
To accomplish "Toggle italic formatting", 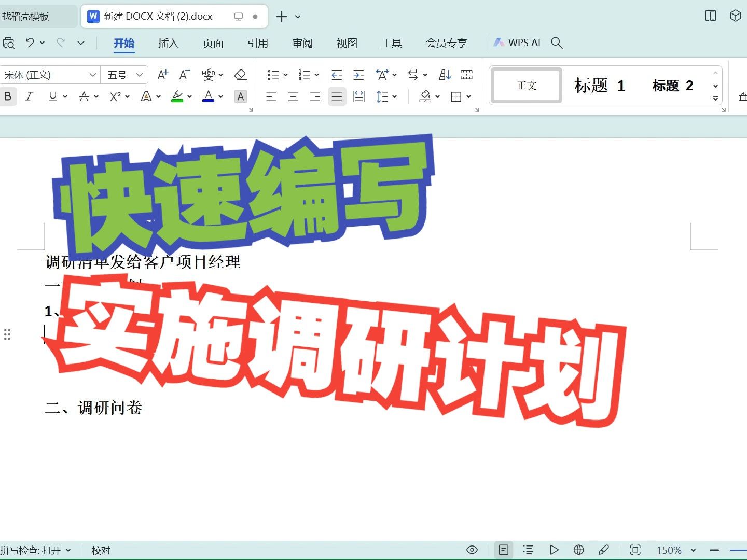I will click(x=30, y=96).
